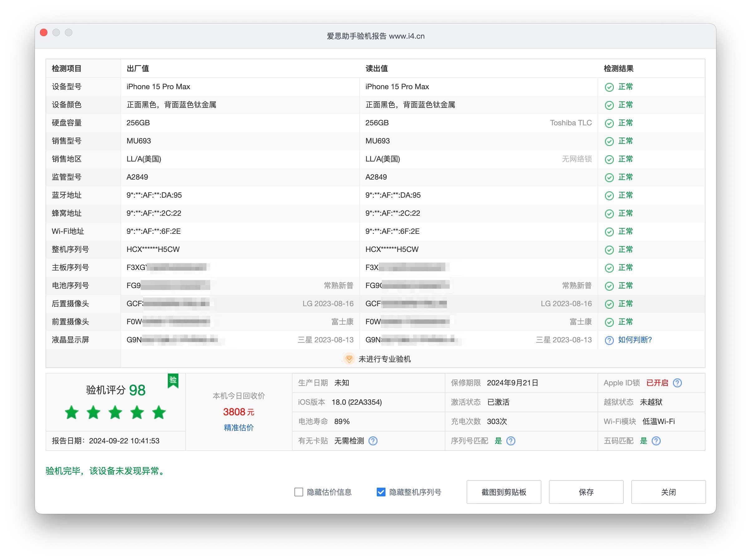Click 验机完毕，该设备未发现异常 message
This screenshot has width=751, height=560.
(x=105, y=471)
